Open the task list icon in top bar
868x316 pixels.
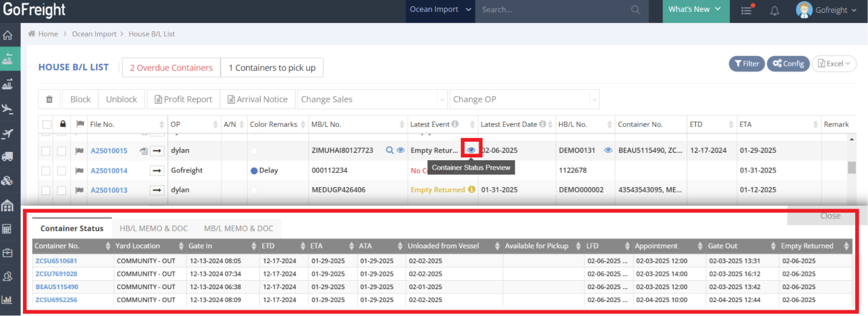click(x=746, y=10)
